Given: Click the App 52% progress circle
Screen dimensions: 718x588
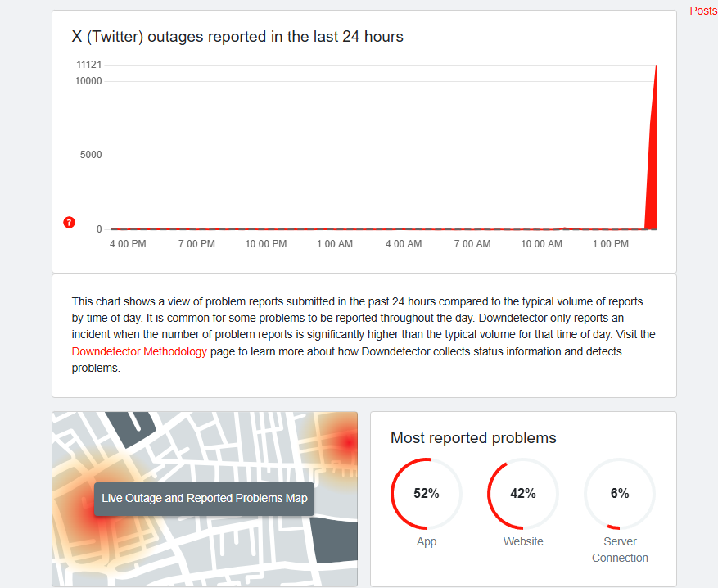Looking at the screenshot, I should 427,493.
